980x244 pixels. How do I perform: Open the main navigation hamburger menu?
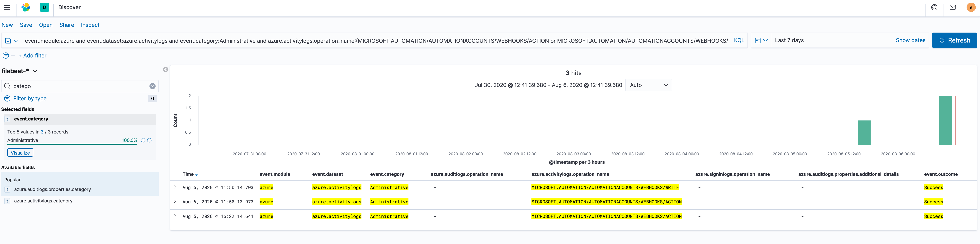coord(7,7)
